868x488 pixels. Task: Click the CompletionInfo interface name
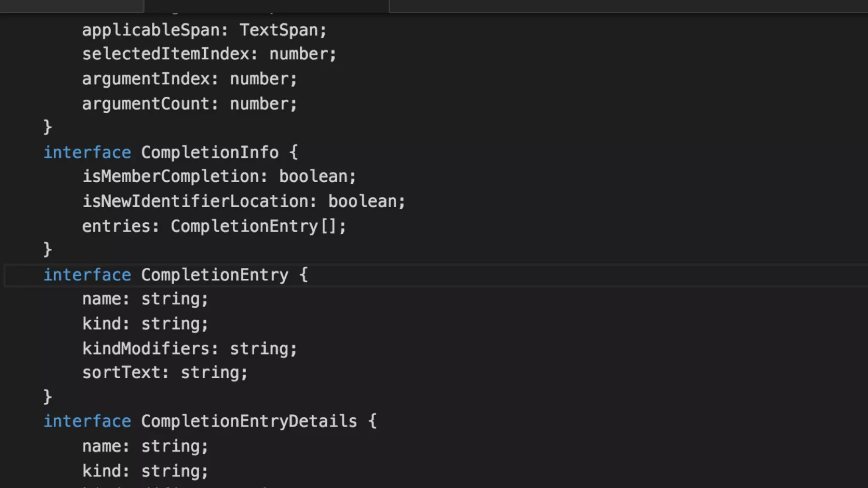pyautogui.click(x=209, y=152)
